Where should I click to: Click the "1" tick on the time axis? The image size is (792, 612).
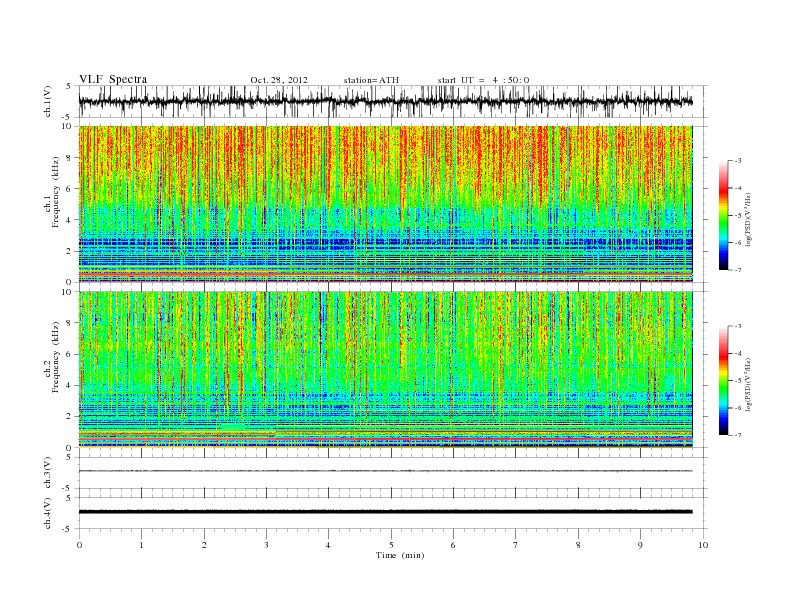coord(141,545)
